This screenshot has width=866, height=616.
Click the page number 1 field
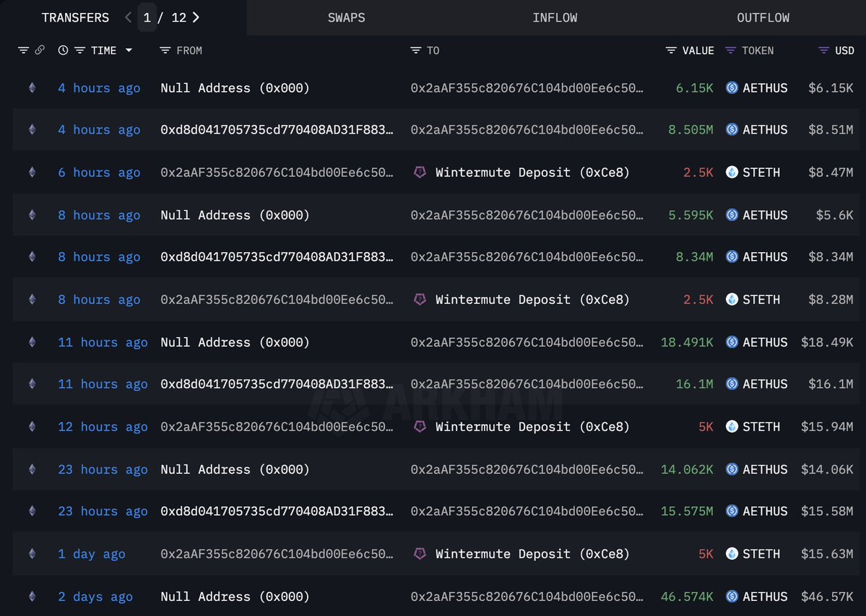click(x=147, y=17)
